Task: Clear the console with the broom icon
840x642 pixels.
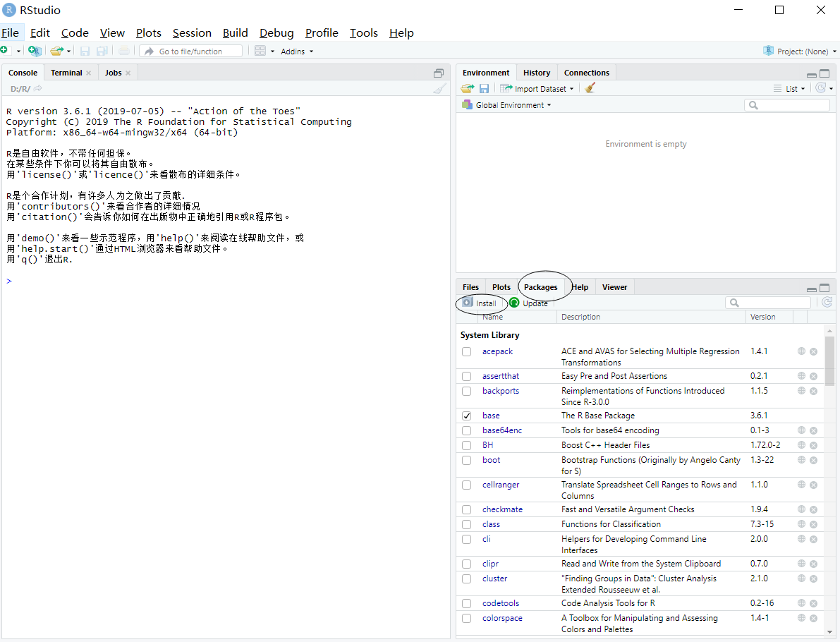Action: 439,89
